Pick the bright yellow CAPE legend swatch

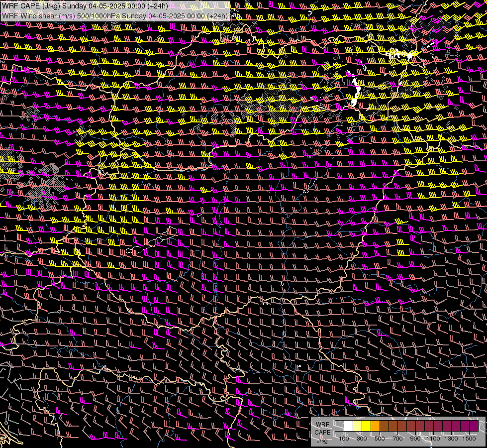[x=366, y=426]
